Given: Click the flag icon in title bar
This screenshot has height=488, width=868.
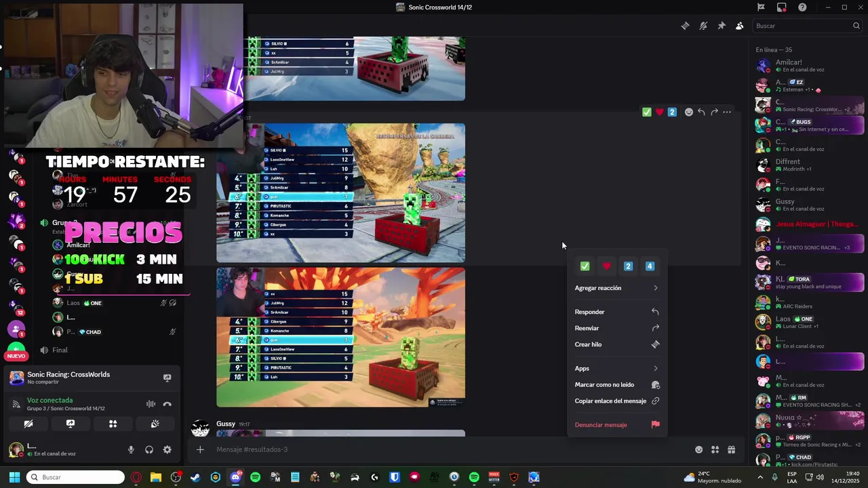Looking at the screenshot, I should [761, 7].
